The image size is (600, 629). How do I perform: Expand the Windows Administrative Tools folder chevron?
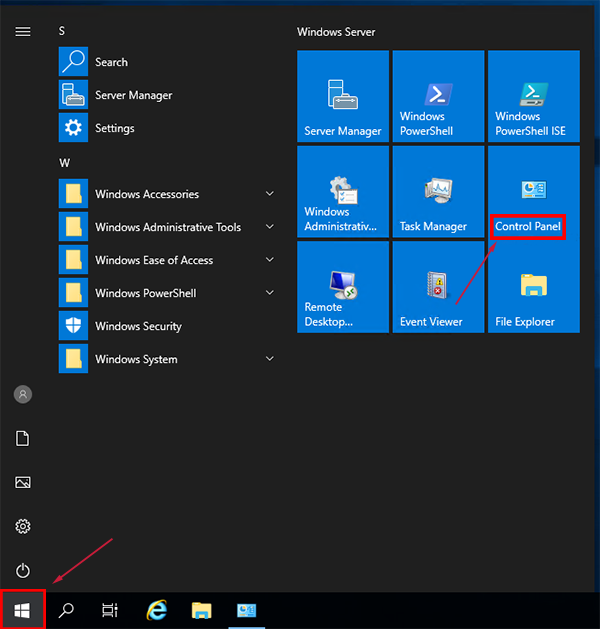coord(270,227)
